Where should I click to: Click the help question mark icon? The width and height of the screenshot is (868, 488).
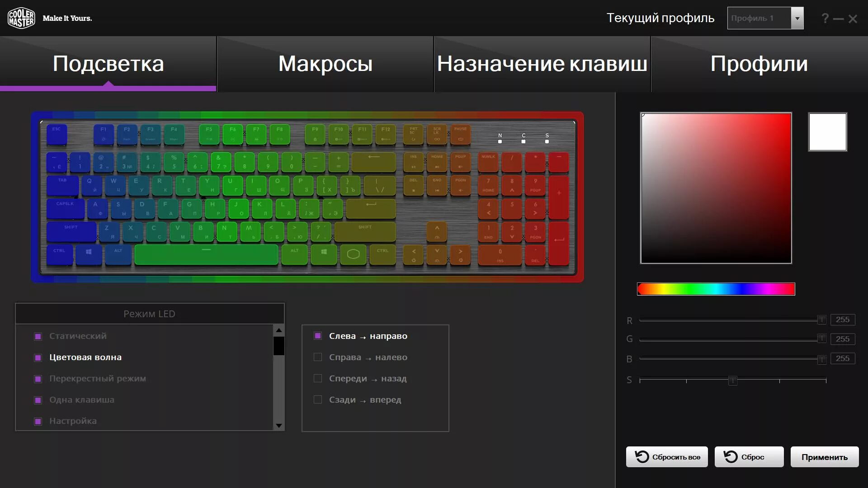tap(825, 19)
